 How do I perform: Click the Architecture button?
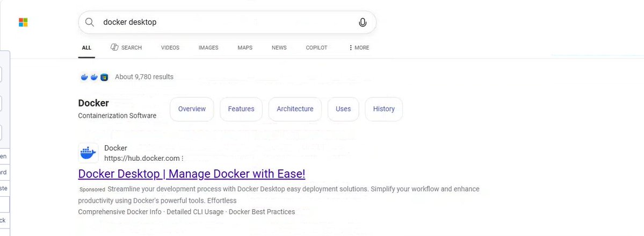click(x=295, y=109)
